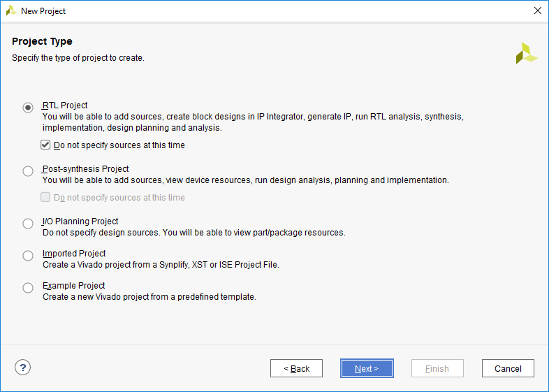This screenshot has width=549, height=392.
Task: Click 'Specify the type of project to create.' text
Action: 78,58
